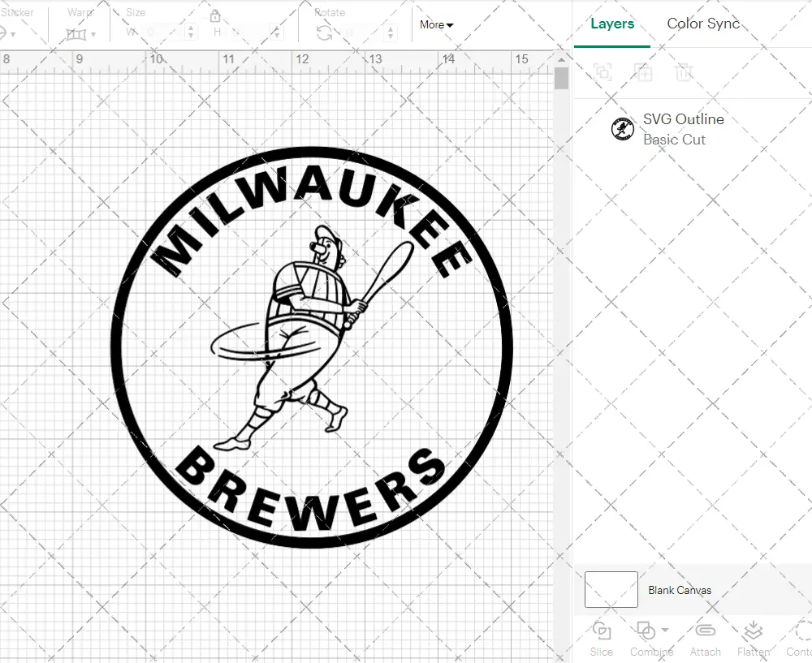Click the vertical canvas scrollbar thumb

click(561, 79)
